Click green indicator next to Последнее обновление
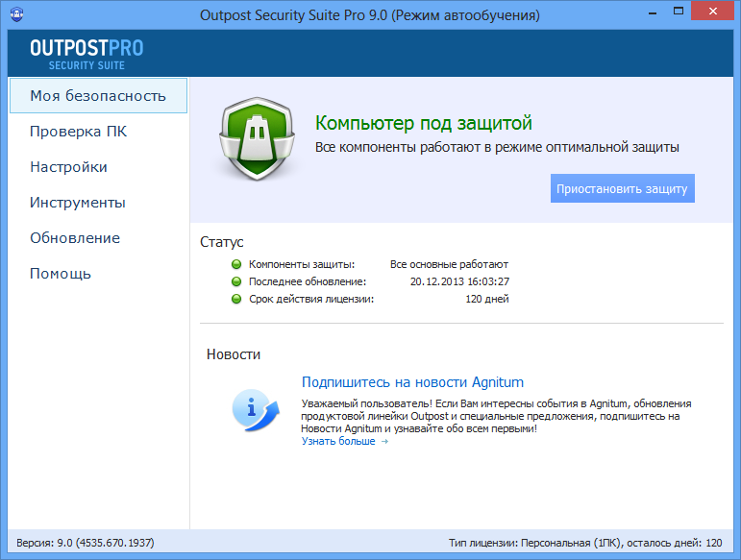741x560 pixels. (236, 281)
